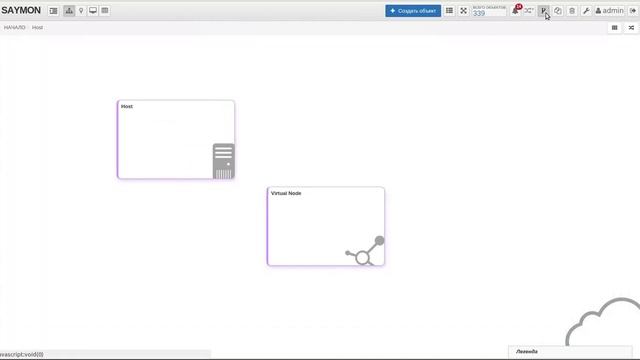Open the notifications bell with red badge
Screen dimensions: 640x360
516,10
